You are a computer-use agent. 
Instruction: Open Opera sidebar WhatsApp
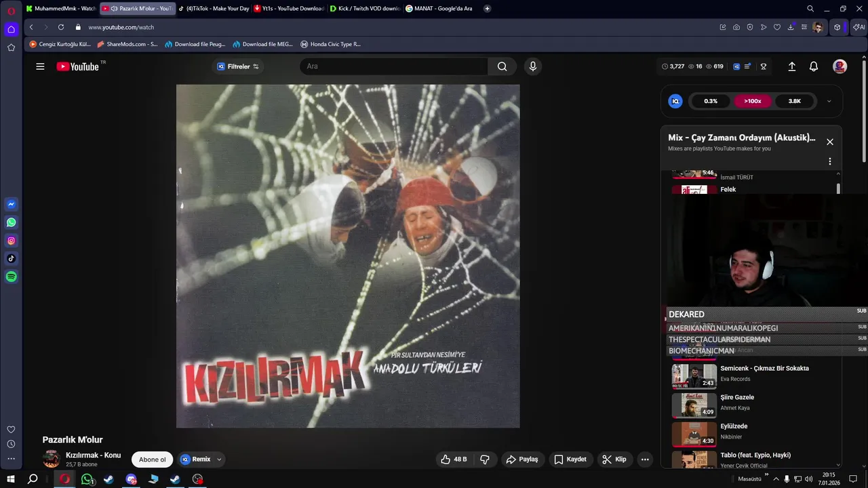click(12, 222)
